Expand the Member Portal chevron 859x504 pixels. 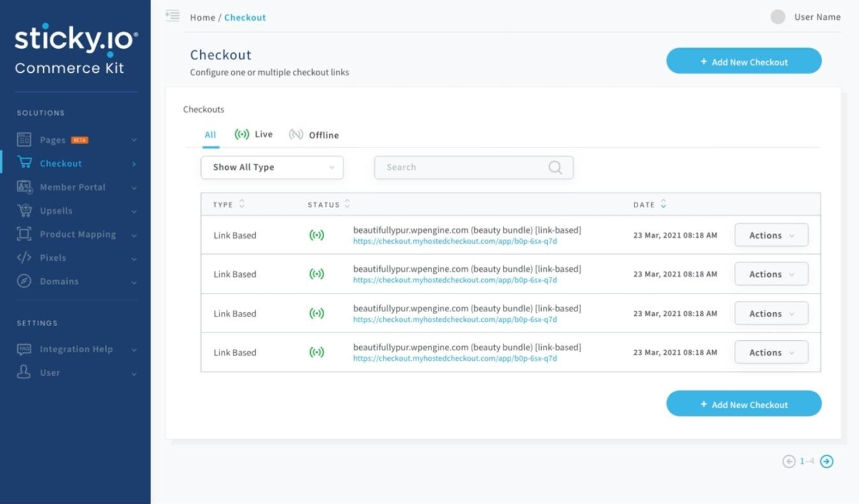134,188
